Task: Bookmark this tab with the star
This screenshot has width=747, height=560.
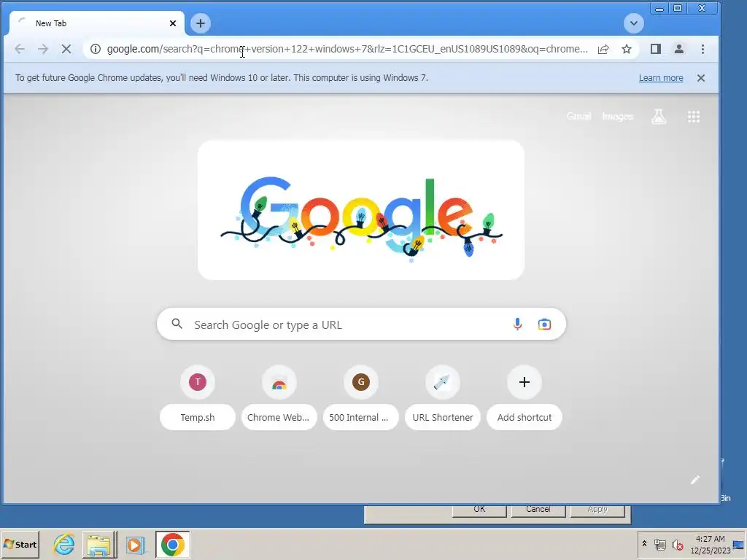Action: tap(627, 49)
